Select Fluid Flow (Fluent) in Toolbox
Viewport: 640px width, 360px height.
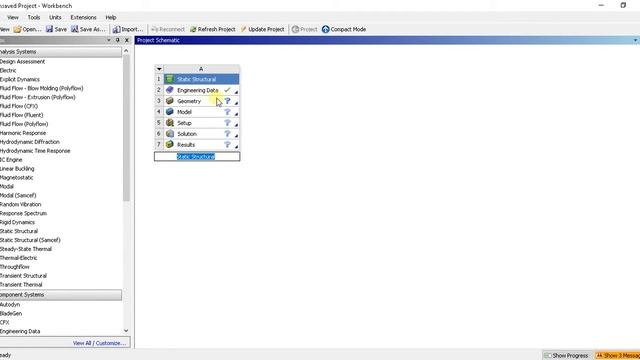[22, 115]
